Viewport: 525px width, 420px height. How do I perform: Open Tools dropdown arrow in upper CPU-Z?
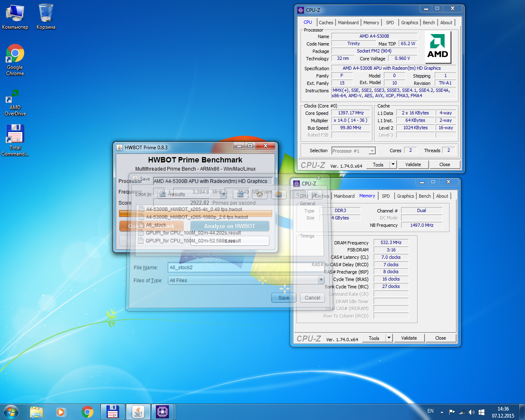click(x=393, y=164)
